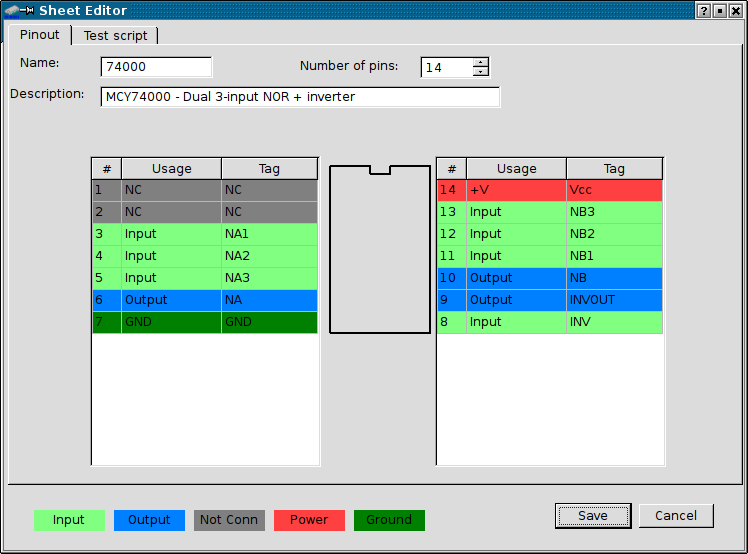Select pin 7 GND usage cell
The width and height of the screenshot is (748, 554).
pos(171,322)
